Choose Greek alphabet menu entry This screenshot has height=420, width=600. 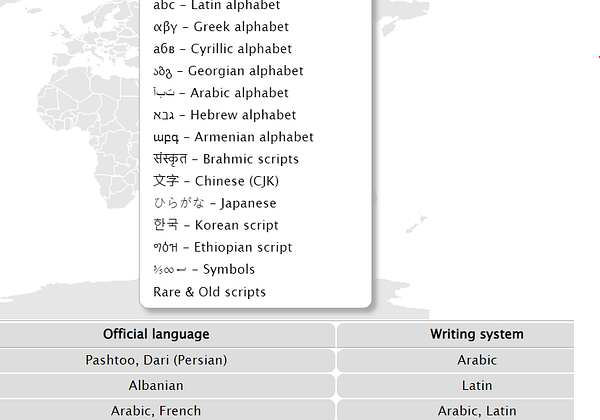coord(221,27)
